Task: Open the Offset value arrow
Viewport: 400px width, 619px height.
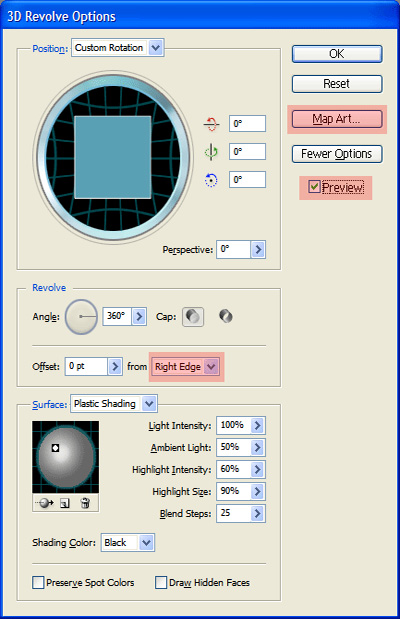Action: pyautogui.click(x=115, y=366)
